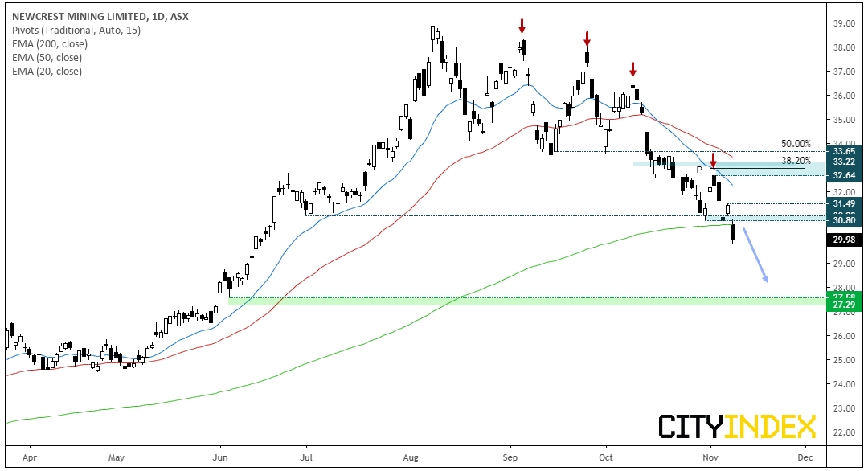The width and height of the screenshot is (868, 471).
Task: Click the 32.00 price axis tick
Action: [x=844, y=192]
